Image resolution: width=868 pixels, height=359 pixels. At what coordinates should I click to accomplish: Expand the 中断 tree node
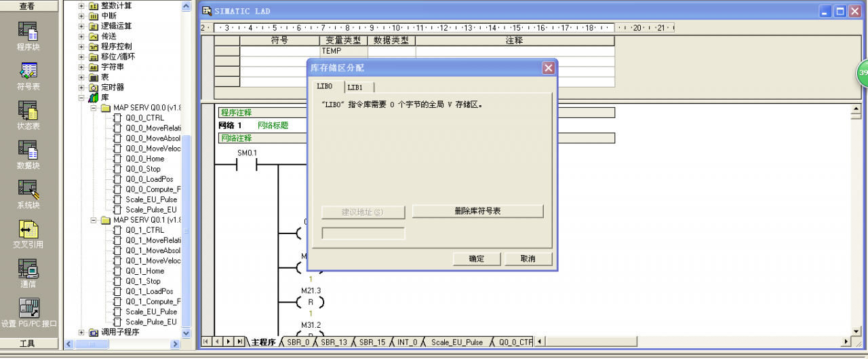pos(82,16)
